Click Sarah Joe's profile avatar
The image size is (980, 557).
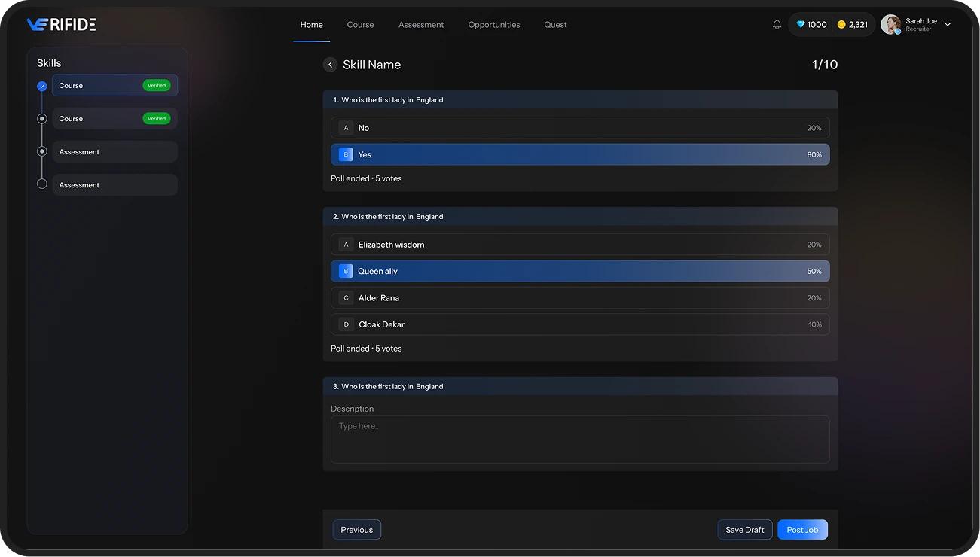coord(890,24)
